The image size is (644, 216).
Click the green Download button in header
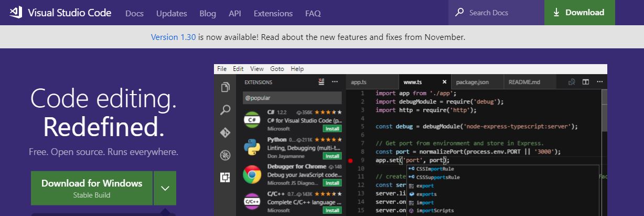click(x=579, y=13)
